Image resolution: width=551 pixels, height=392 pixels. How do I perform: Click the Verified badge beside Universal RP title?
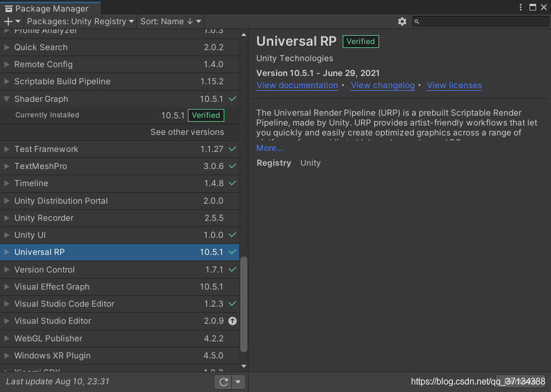point(360,41)
